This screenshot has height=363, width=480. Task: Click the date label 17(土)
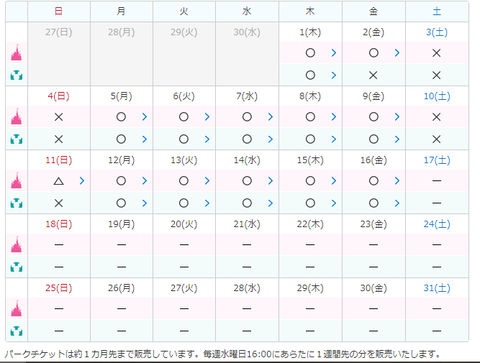tap(437, 160)
